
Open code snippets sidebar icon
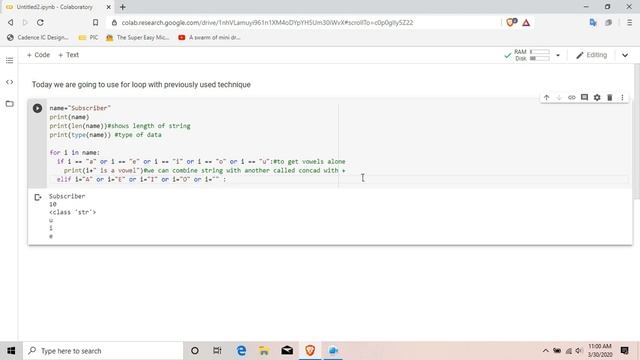(9, 82)
